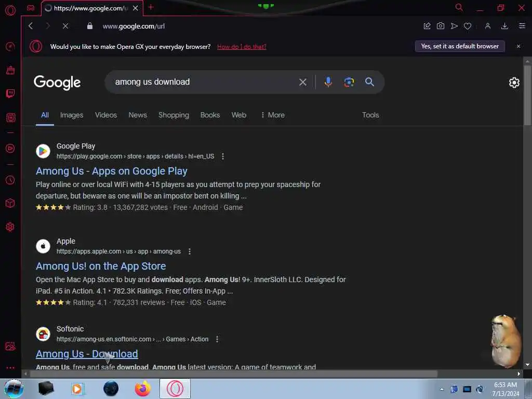532x399 pixels.
Task: View site security lock information
Action: coord(89,26)
